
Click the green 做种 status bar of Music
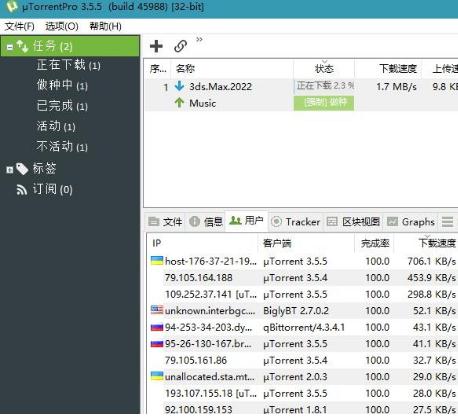click(x=324, y=103)
